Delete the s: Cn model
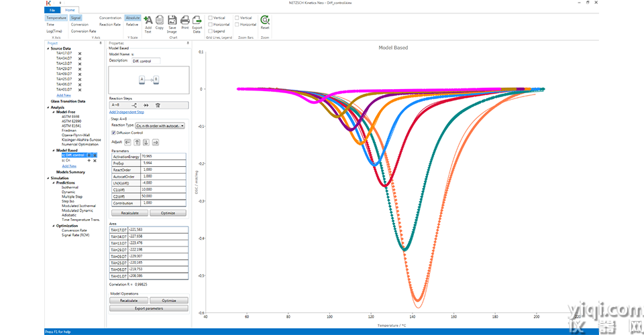 click(95, 161)
